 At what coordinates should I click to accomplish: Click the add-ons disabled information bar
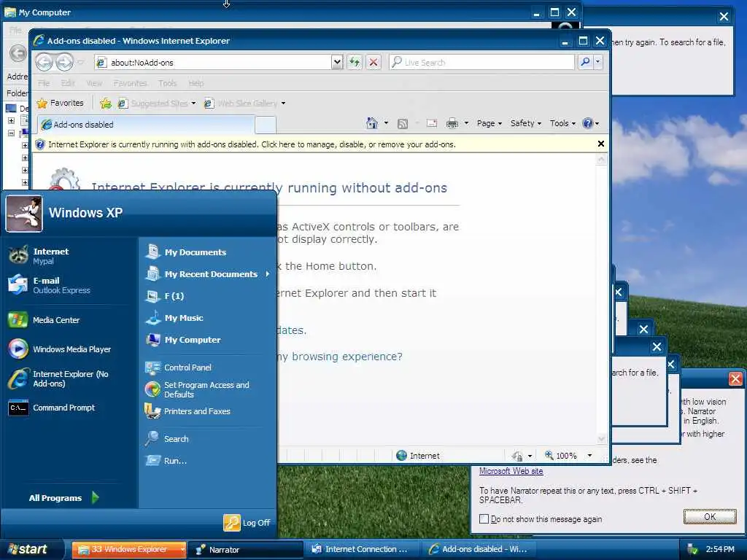[313, 144]
